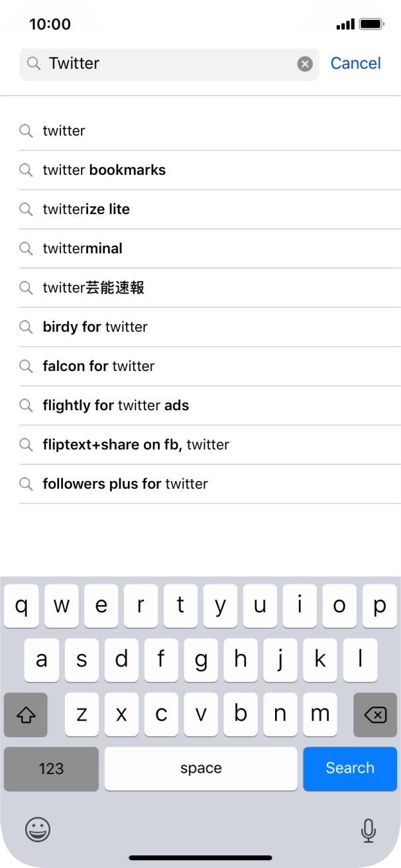401x868 pixels.
Task: Tap the search icon beside 'twitter bookmarks'
Action: pyautogui.click(x=27, y=170)
